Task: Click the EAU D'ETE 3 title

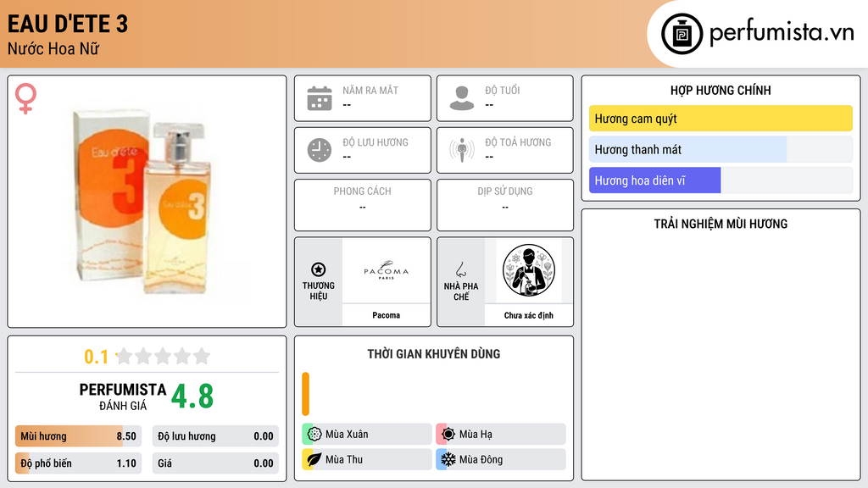Action: pyautogui.click(x=68, y=25)
